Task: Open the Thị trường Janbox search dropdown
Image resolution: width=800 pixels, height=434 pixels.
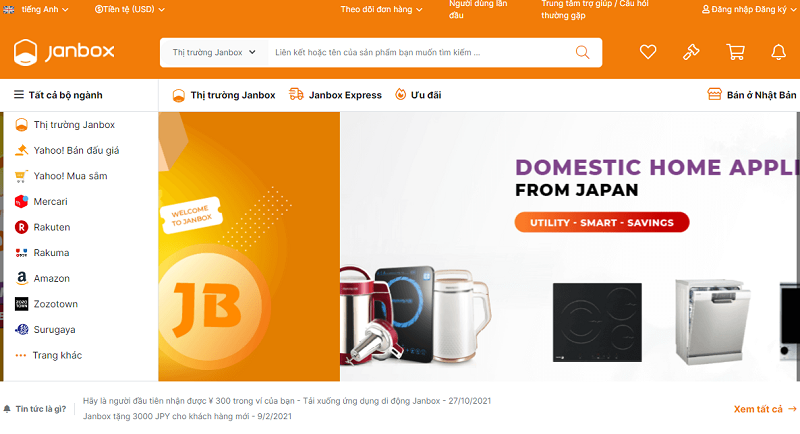Action: click(214, 53)
